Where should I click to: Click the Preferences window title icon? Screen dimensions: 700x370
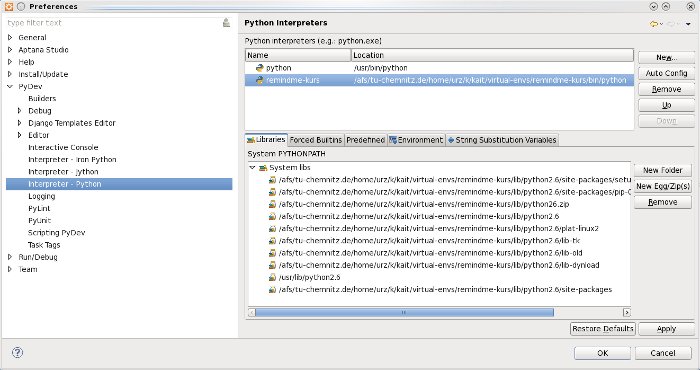click(9, 6)
